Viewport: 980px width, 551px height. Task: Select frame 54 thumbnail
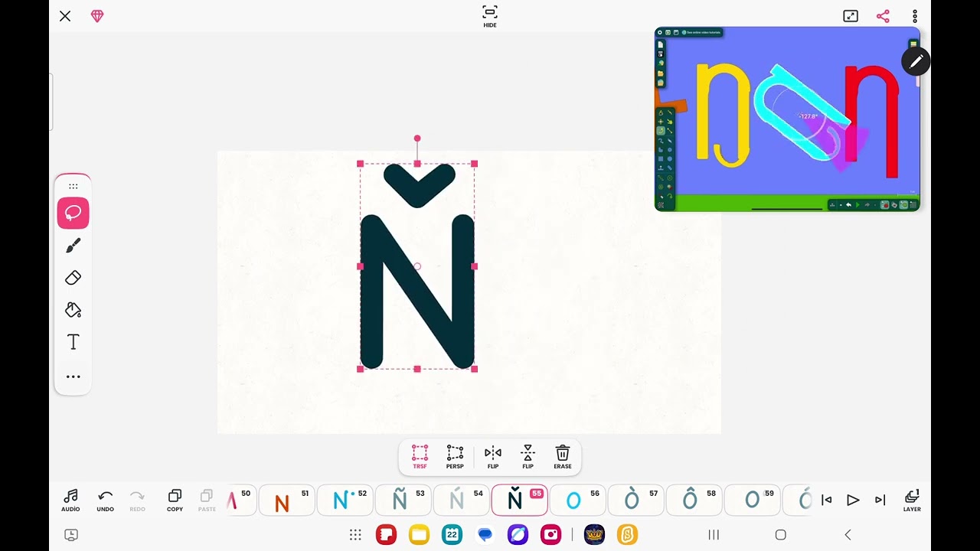click(461, 500)
